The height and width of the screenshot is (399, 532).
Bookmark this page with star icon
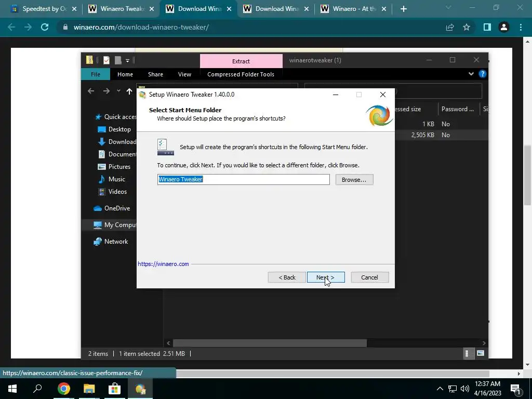tap(467, 27)
